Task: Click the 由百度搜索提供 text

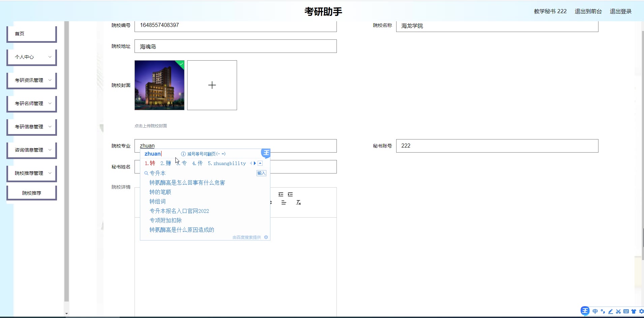Action: pos(246,237)
